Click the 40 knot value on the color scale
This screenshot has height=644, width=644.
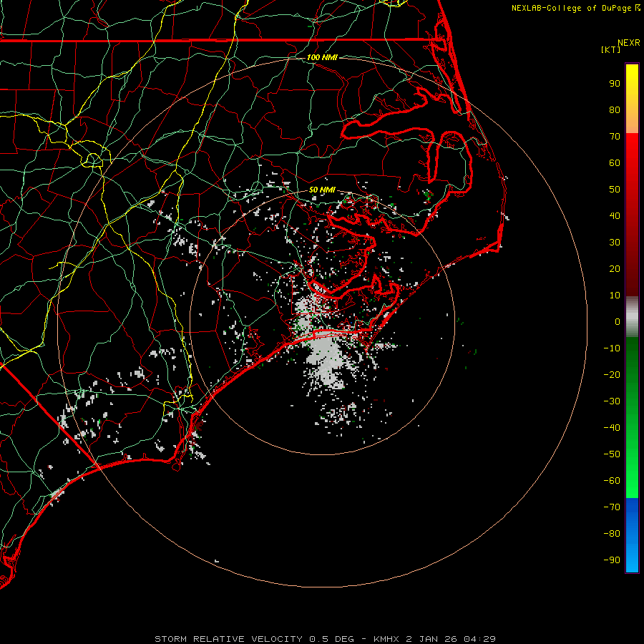tap(615, 216)
